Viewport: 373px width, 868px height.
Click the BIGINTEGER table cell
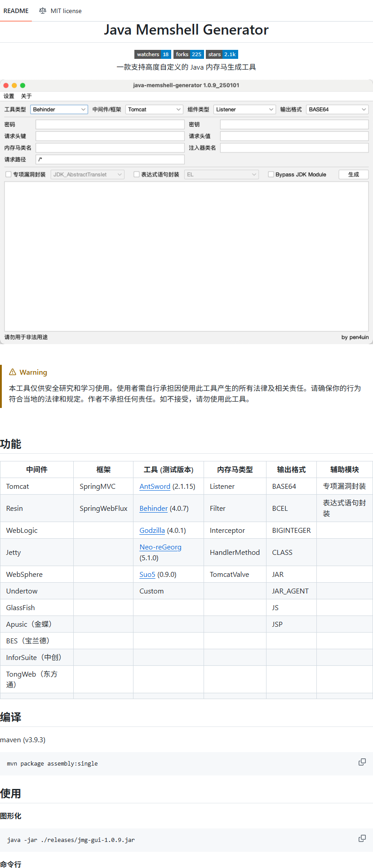pyautogui.click(x=291, y=531)
